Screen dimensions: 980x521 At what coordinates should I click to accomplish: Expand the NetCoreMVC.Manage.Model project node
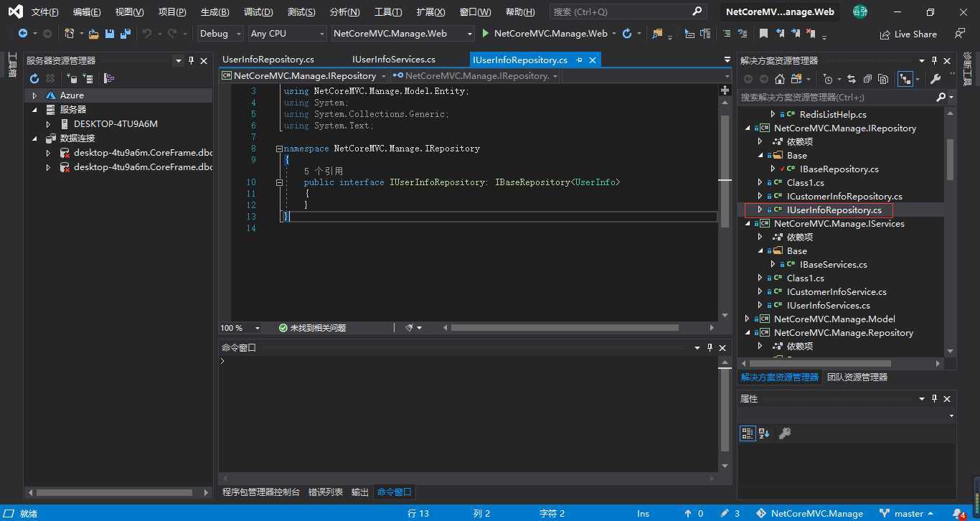(748, 319)
